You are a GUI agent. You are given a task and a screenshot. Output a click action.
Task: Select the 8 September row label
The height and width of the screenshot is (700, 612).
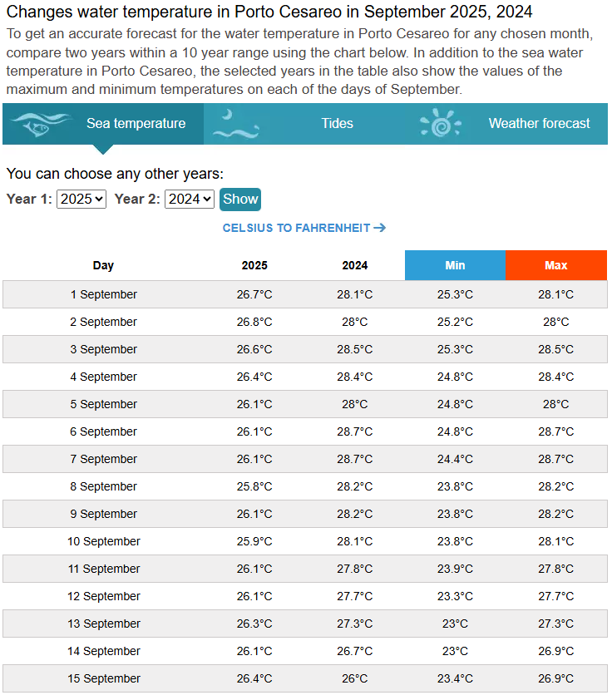point(104,486)
